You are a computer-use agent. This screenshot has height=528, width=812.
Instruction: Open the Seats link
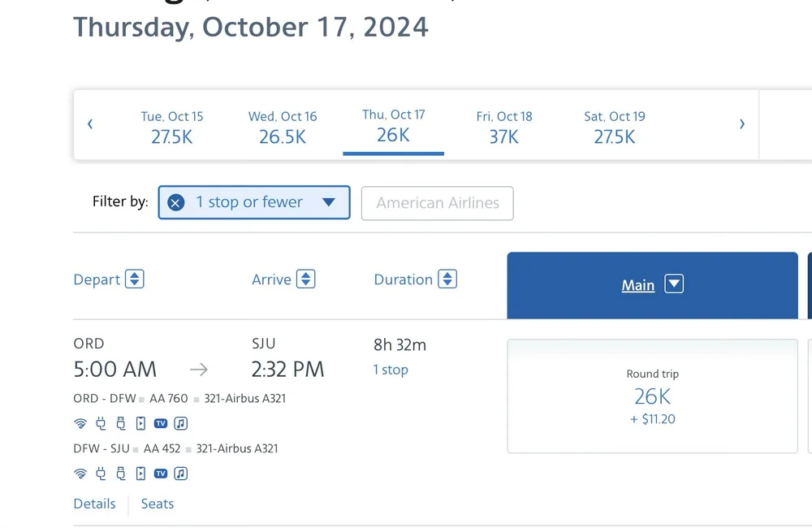pos(158,504)
